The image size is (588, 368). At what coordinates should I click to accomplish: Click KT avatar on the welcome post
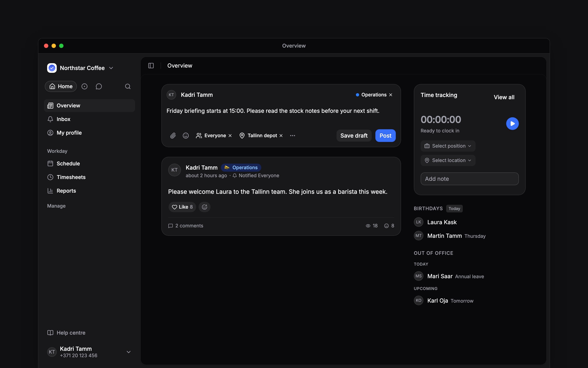click(x=174, y=170)
